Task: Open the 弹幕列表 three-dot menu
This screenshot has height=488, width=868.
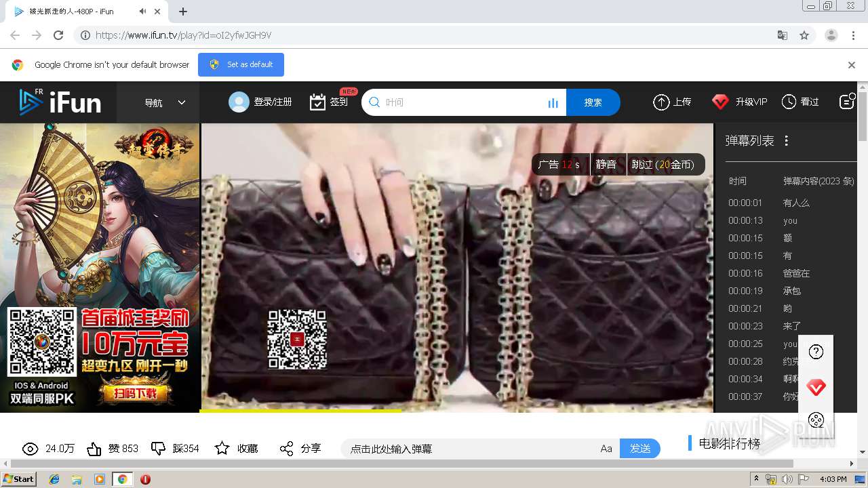Action: (x=787, y=140)
